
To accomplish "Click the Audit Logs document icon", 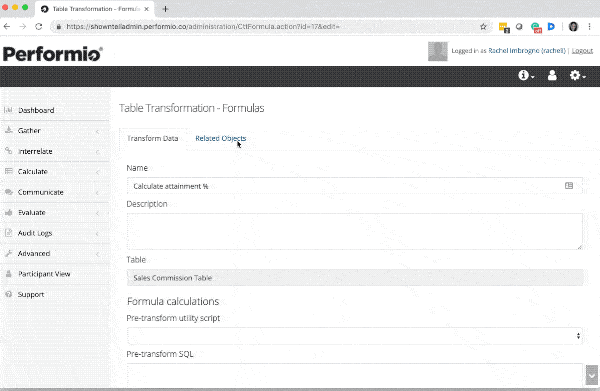I will pos(8,233).
